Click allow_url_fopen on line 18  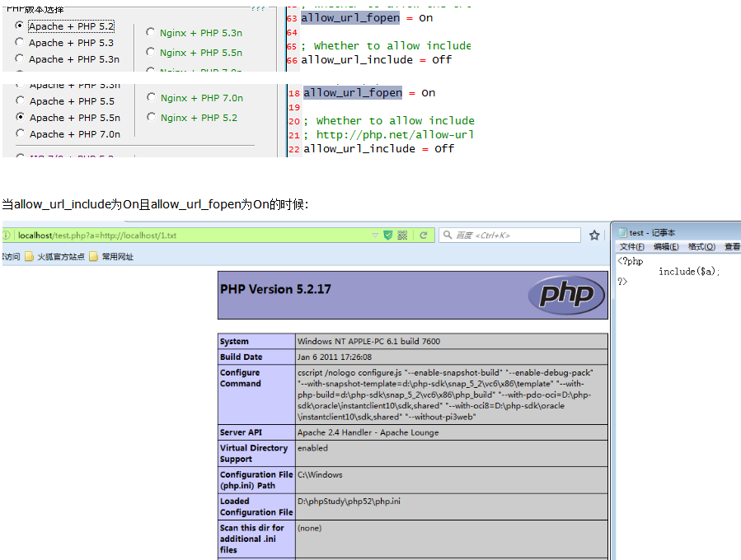[353, 93]
